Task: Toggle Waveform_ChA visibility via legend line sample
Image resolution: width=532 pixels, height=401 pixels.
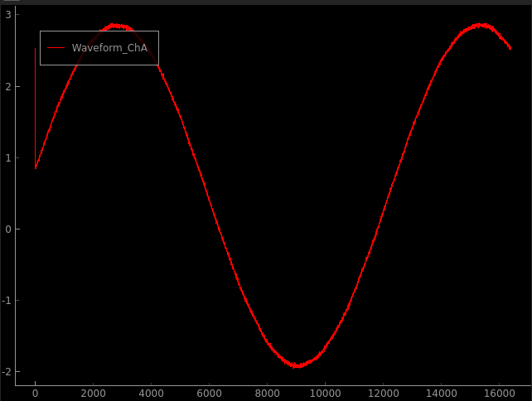Action: [x=56, y=48]
